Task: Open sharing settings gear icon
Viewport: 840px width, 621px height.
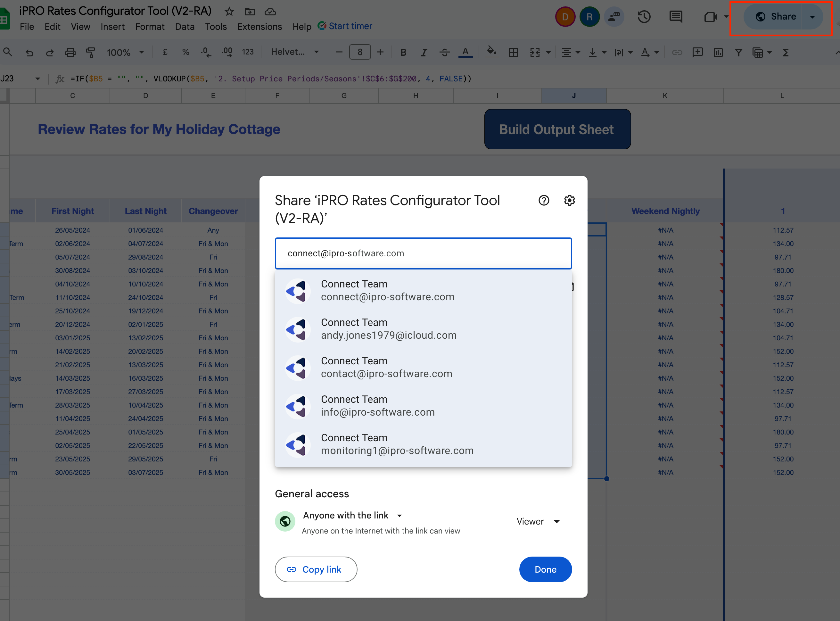Action: pyautogui.click(x=569, y=200)
